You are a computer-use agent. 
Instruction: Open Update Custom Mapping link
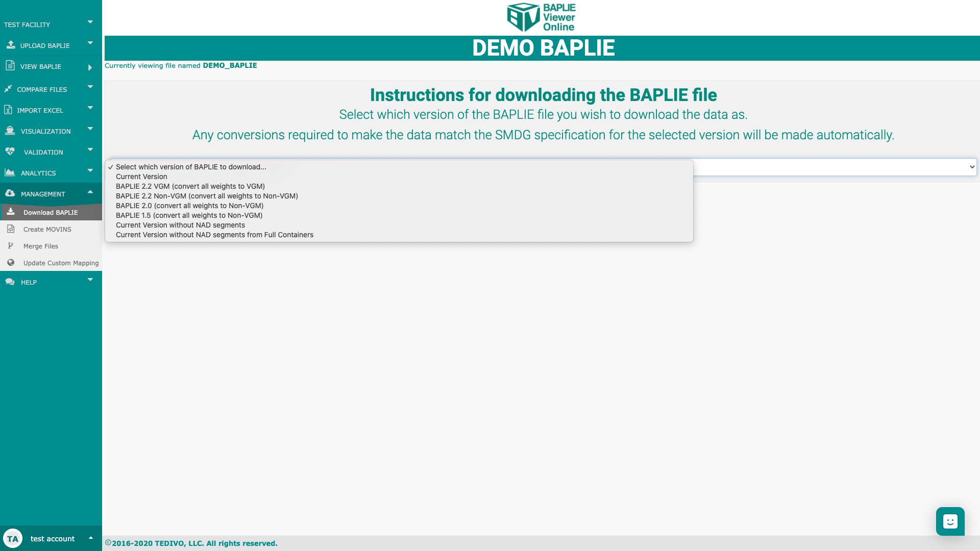coord(61,263)
